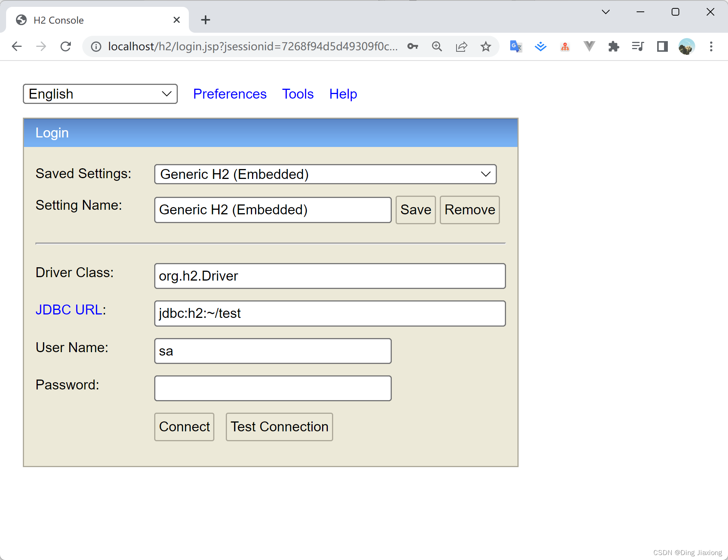The height and width of the screenshot is (560, 728).
Task: Click the browser forward arrow
Action: click(41, 46)
